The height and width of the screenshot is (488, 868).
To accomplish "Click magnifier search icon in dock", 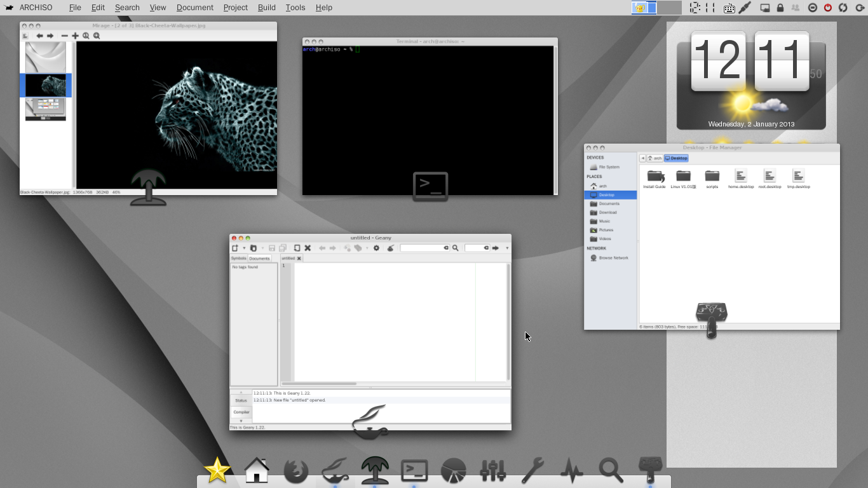I will [611, 471].
